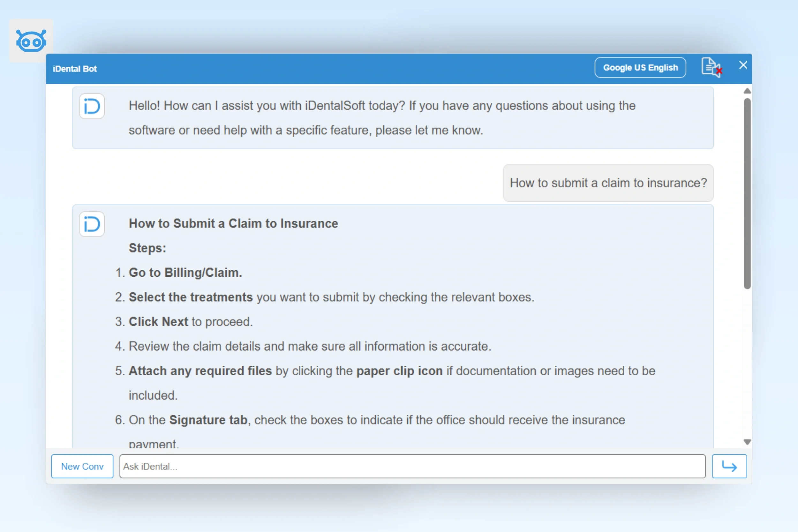The image size is (798, 532).
Task: Click the iD avatar beside claim steps
Action: (92, 224)
